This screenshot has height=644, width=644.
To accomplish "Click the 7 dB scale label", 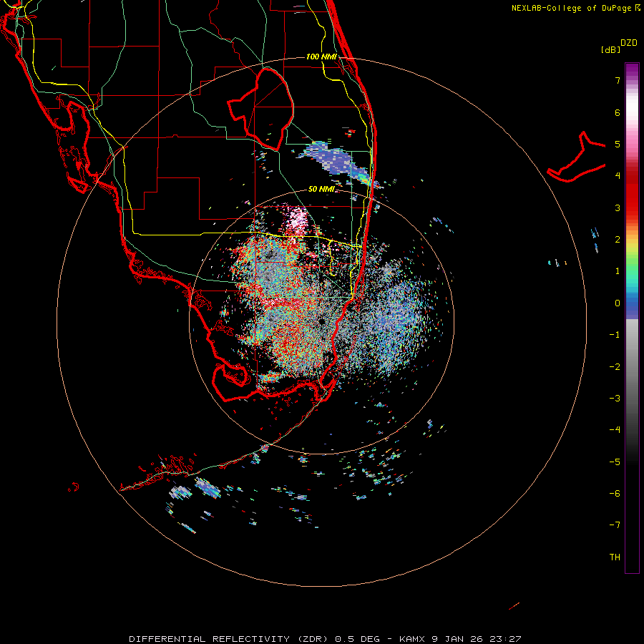I will (x=618, y=80).
